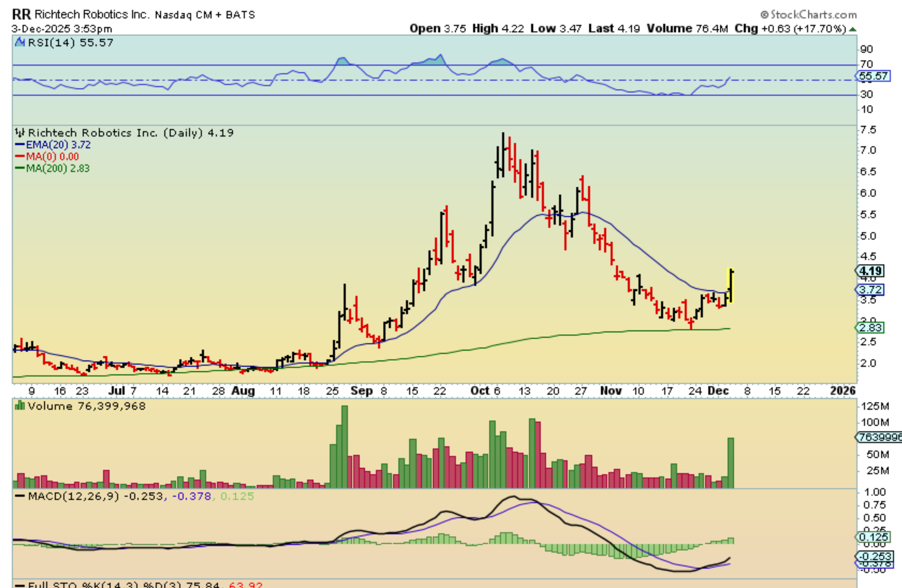Click the 55.57 RSI value tag
This screenshot has height=588, width=902.
873,76
